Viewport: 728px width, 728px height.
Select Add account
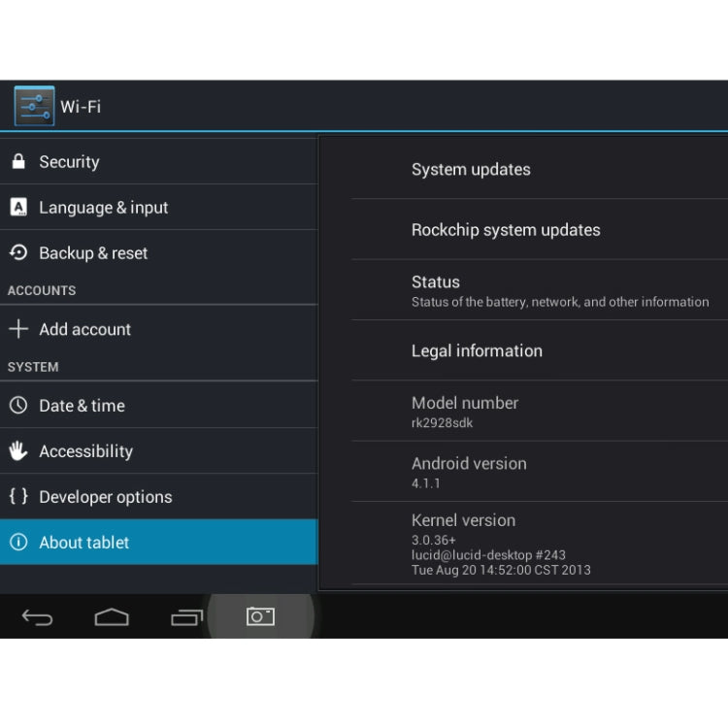[159, 329]
